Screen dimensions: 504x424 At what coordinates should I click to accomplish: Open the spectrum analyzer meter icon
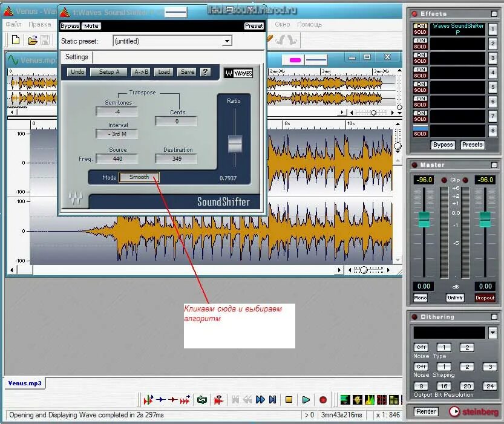pos(370,400)
